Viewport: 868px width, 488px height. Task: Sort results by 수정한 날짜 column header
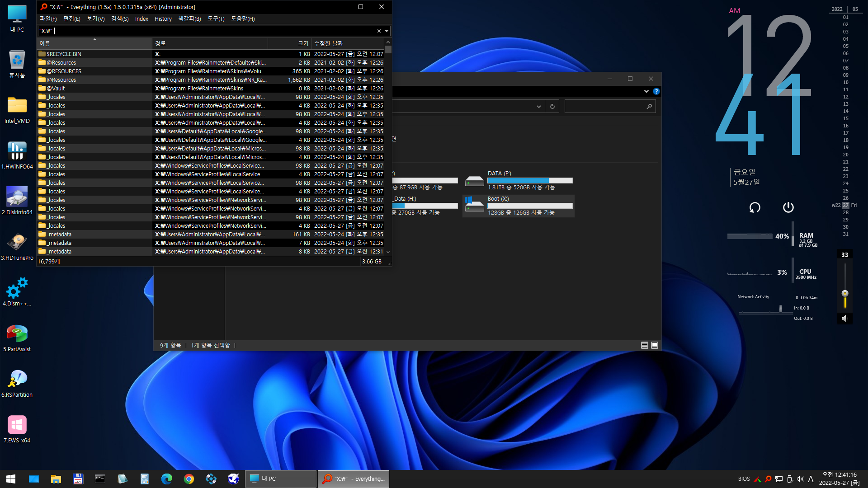coord(348,43)
